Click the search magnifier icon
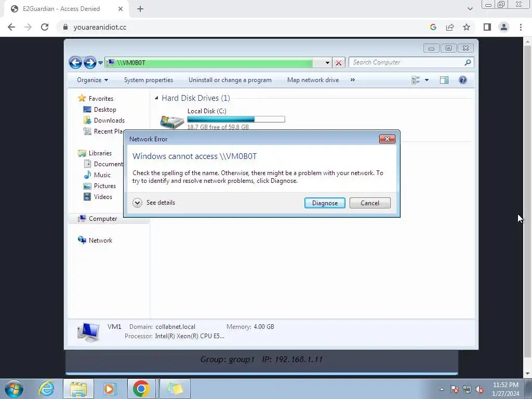 (x=468, y=62)
